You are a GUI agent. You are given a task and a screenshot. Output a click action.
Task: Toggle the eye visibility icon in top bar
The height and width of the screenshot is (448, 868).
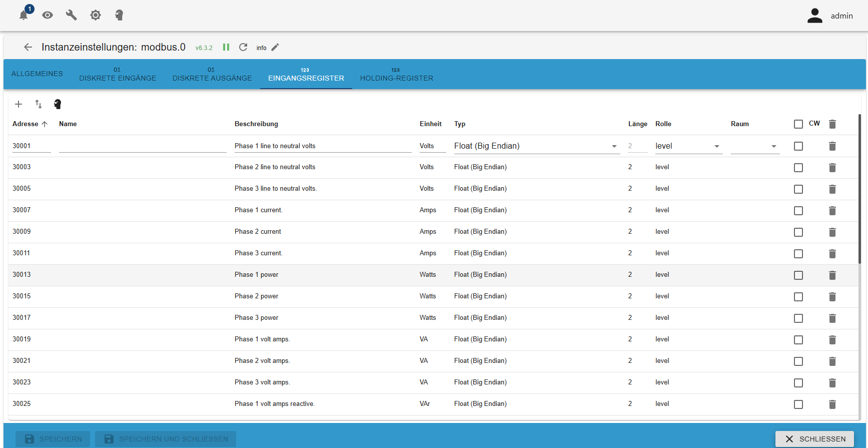point(48,15)
